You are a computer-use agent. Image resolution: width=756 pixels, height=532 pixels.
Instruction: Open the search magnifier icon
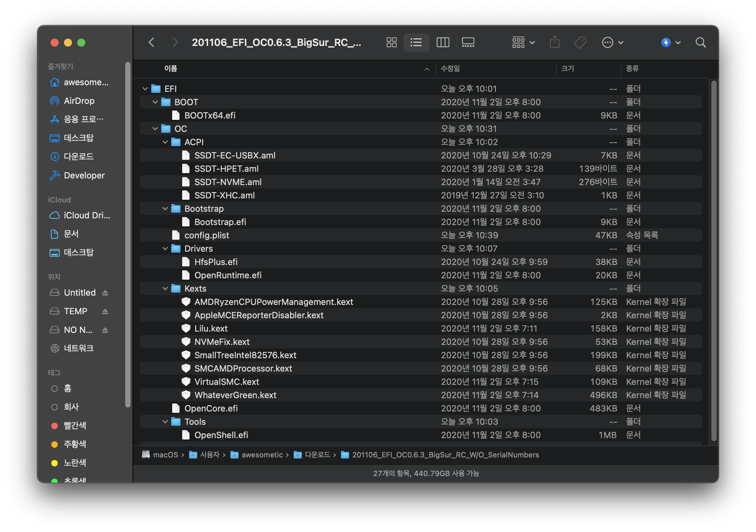[x=701, y=43]
